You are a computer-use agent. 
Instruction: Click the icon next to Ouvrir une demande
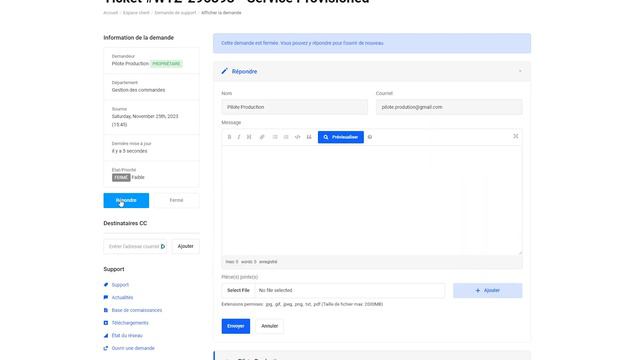106,348
